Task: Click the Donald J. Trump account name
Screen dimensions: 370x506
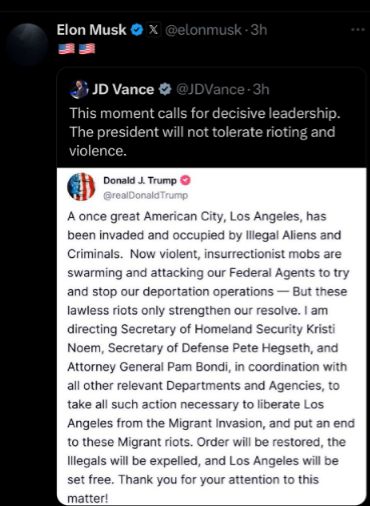Action: tap(140, 180)
